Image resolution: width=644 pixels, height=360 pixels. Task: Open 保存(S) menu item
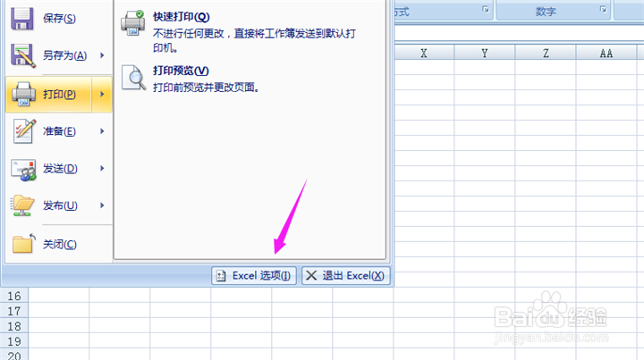coord(59,19)
